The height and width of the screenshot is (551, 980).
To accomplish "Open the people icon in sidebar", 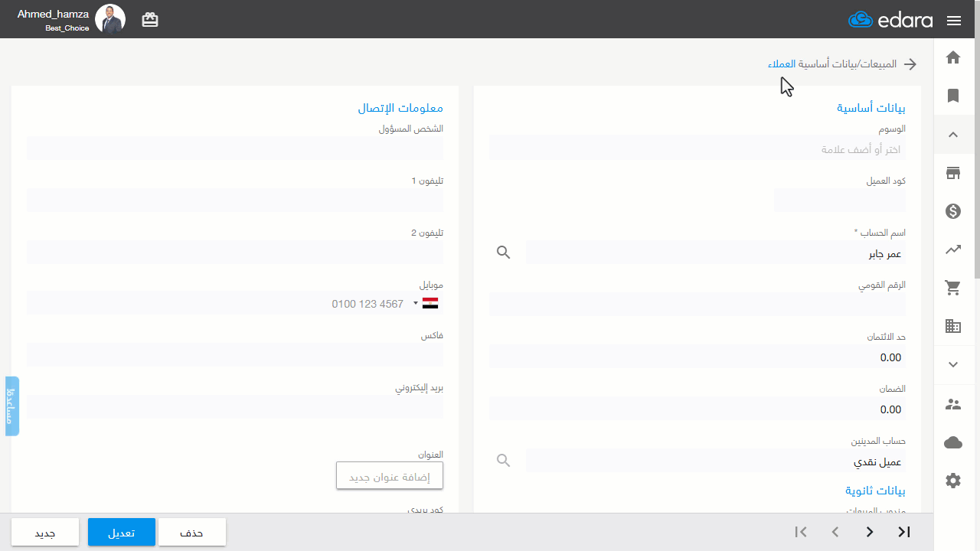I will [x=953, y=404].
